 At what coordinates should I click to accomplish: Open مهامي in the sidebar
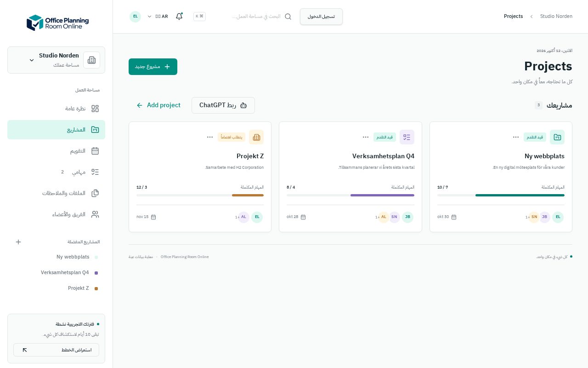(x=56, y=172)
